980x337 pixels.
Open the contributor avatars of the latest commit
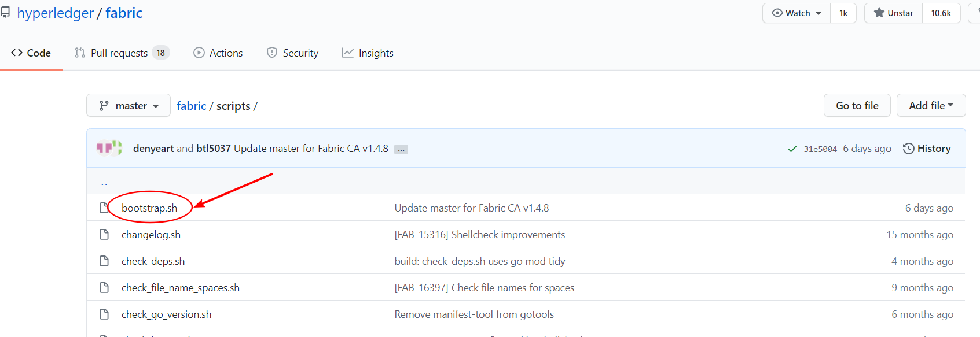pos(109,148)
